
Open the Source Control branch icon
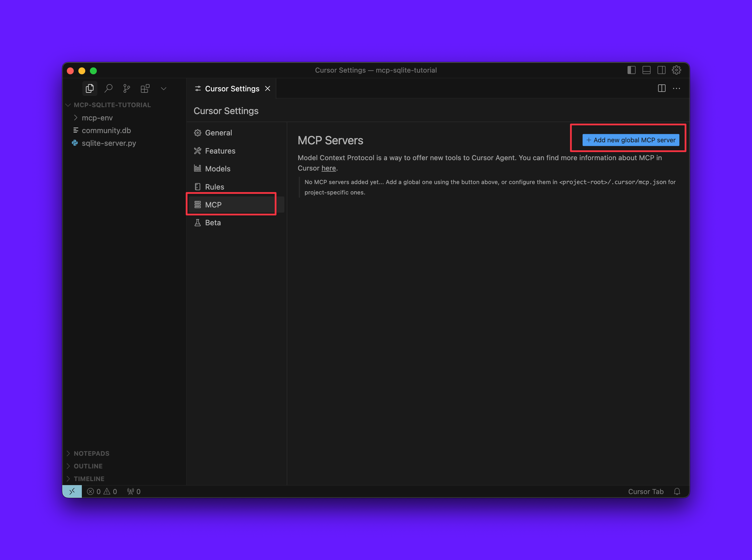click(126, 88)
